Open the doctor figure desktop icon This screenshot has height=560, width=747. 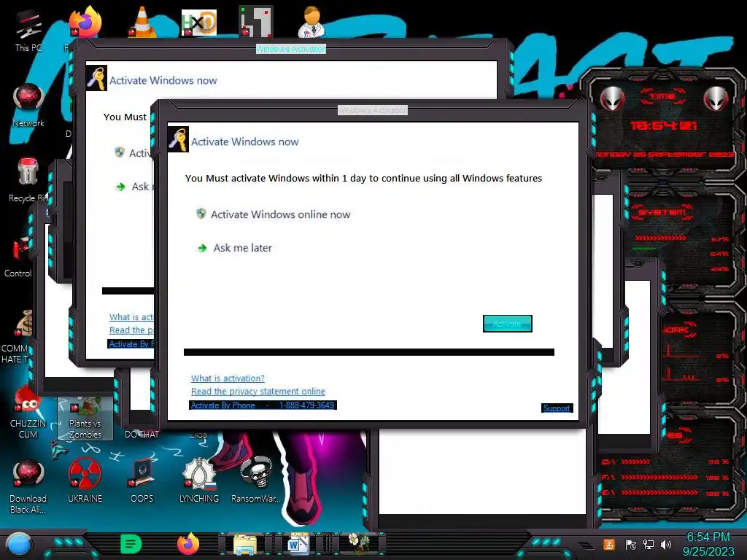click(x=312, y=22)
